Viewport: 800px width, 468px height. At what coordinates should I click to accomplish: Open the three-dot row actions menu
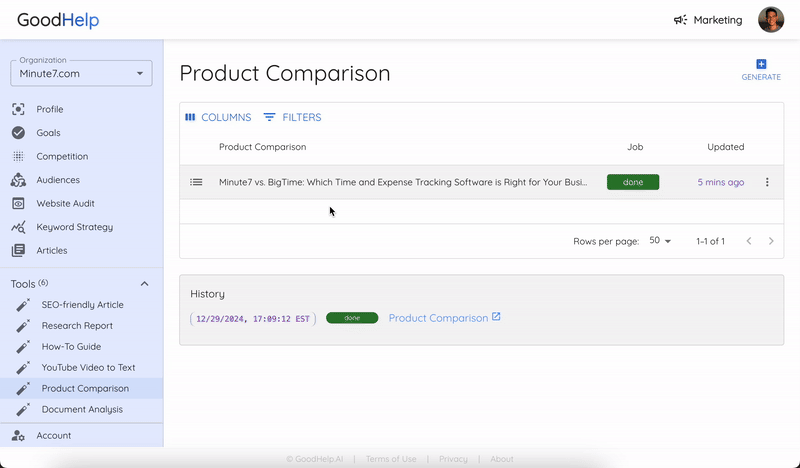tap(767, 182)
